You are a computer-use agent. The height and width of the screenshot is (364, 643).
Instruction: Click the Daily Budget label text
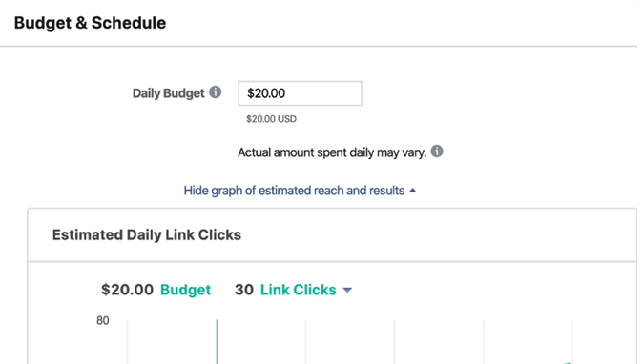[x=169, y=93]
